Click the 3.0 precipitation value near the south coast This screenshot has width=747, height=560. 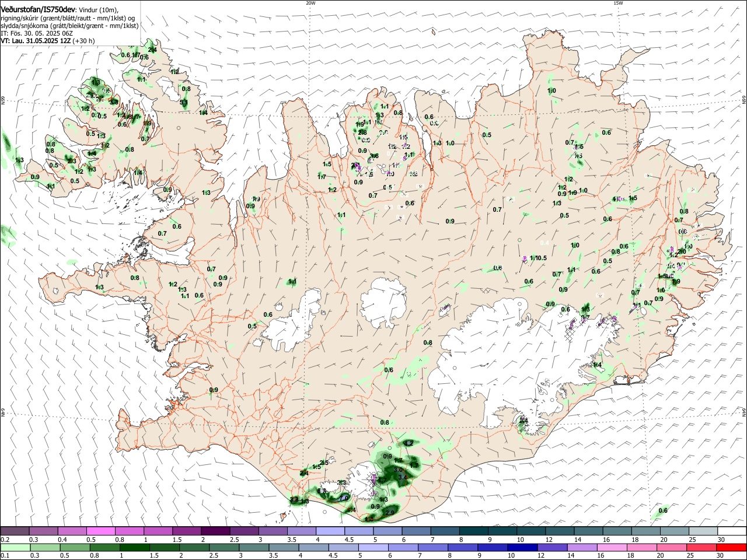pos(399,469)
